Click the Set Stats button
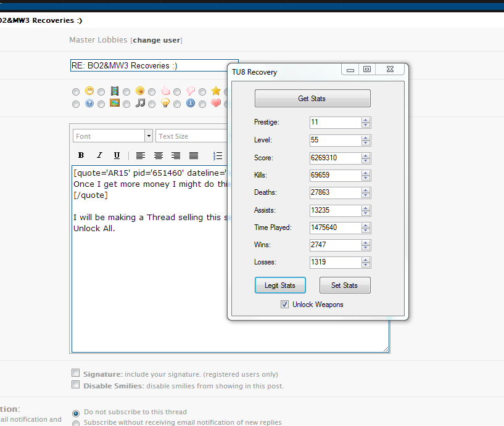The height and width of the screenshot is (426, 504). point(345,285)
